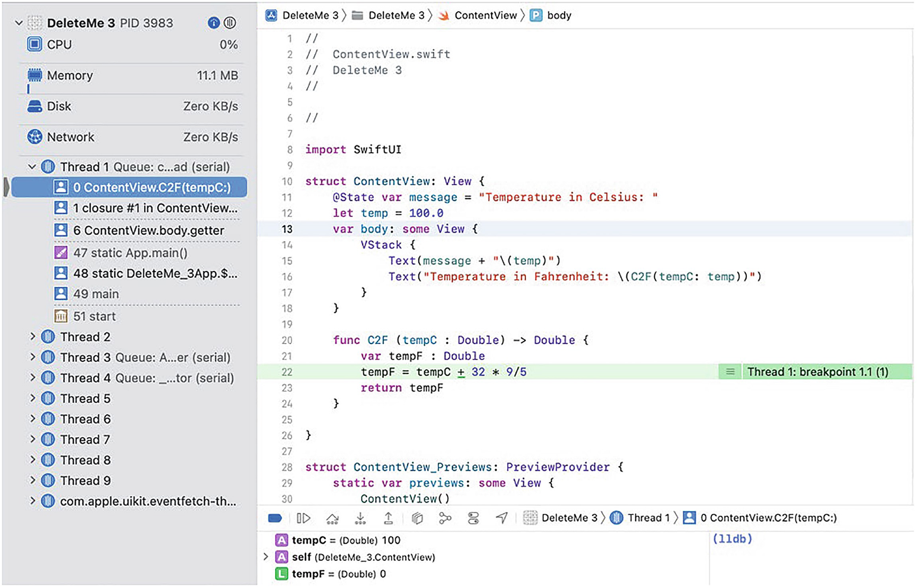
Task: Click the annotation lines icon on line 22
Action: (730, 372)
